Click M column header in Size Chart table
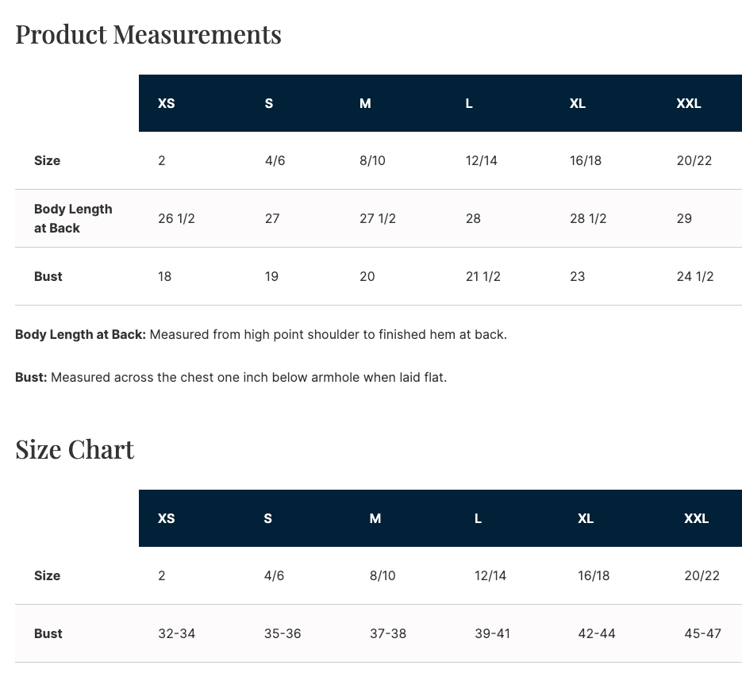Screen dimensions: 742x700 (375, 518)
